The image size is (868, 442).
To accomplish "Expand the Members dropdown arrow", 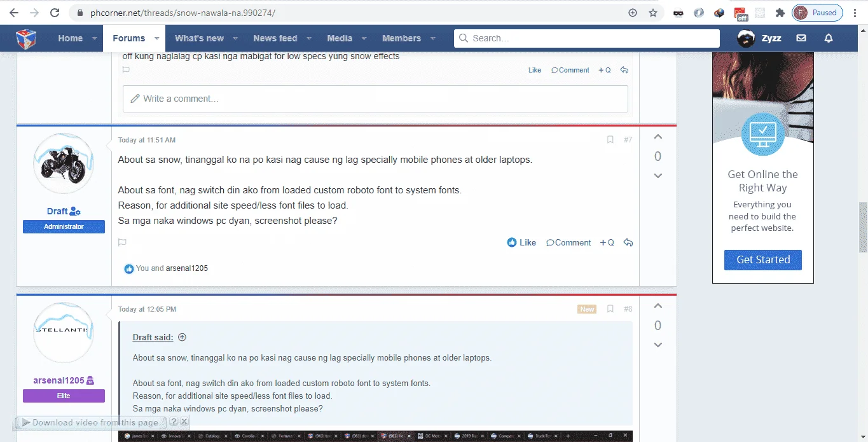I will (x=433, y=38).
